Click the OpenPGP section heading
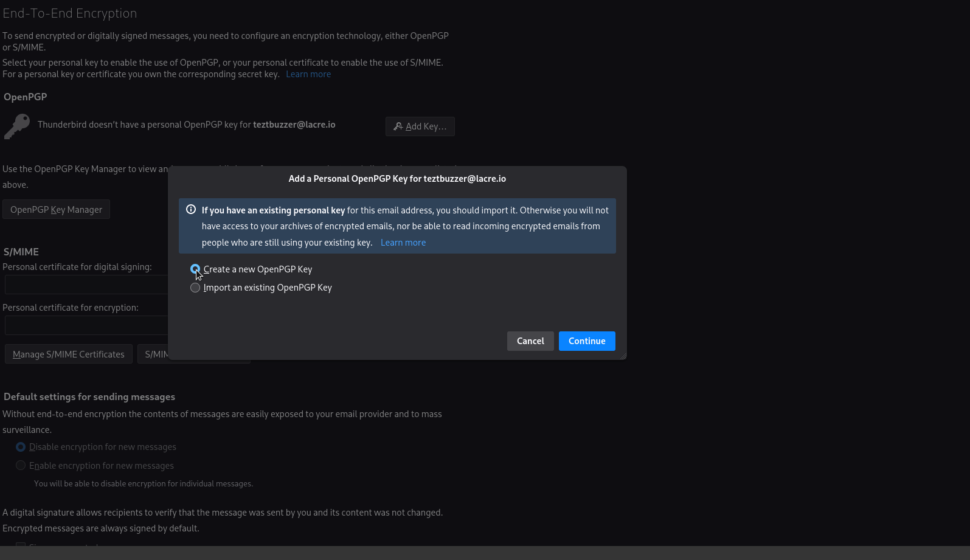Screen dimensions: 970x560 point(25,97)
